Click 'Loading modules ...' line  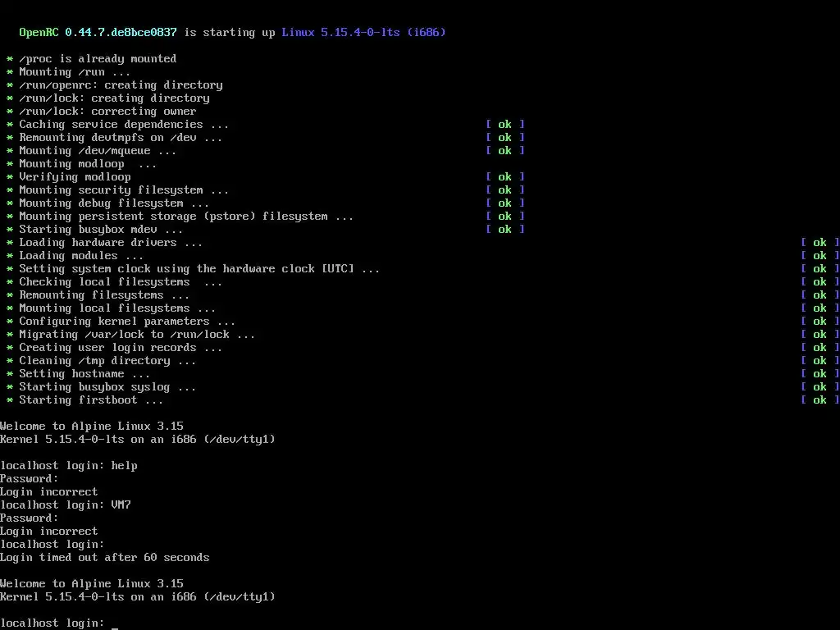(x=81, y=256)
